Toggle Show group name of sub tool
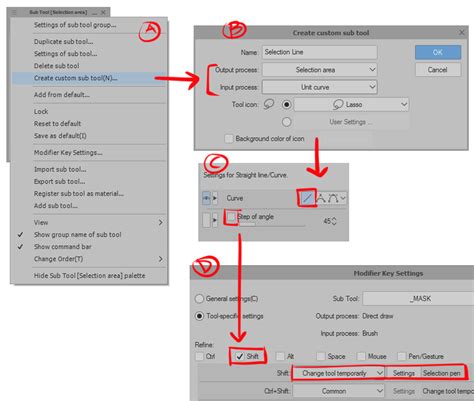Viewport: 474px width, 401px height. (x=89, y=235)
